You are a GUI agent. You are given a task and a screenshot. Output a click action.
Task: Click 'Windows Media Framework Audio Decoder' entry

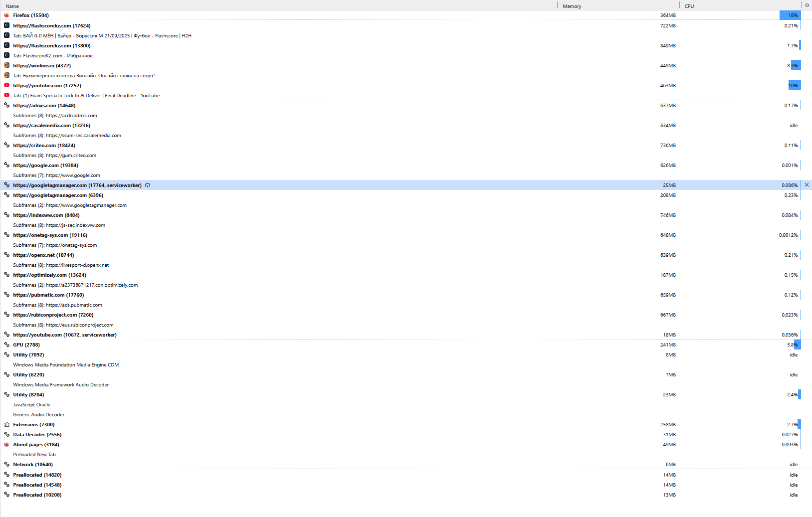(61, 384)
